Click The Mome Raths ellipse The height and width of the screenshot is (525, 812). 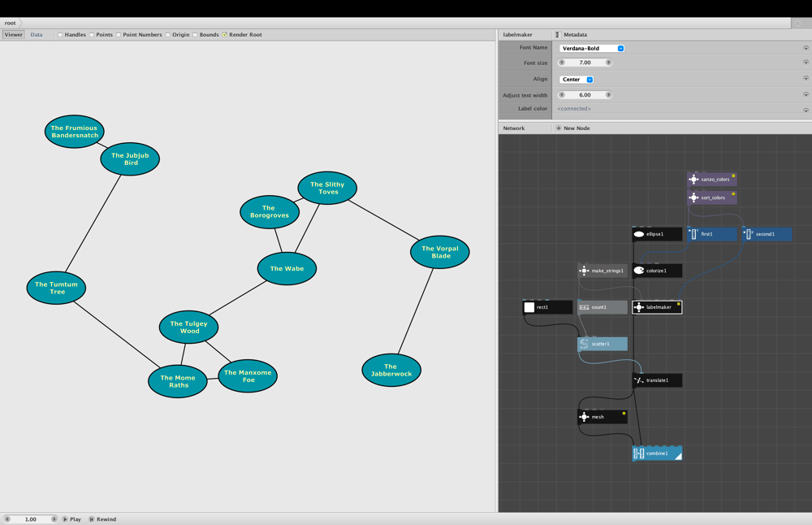coord(178,381)
